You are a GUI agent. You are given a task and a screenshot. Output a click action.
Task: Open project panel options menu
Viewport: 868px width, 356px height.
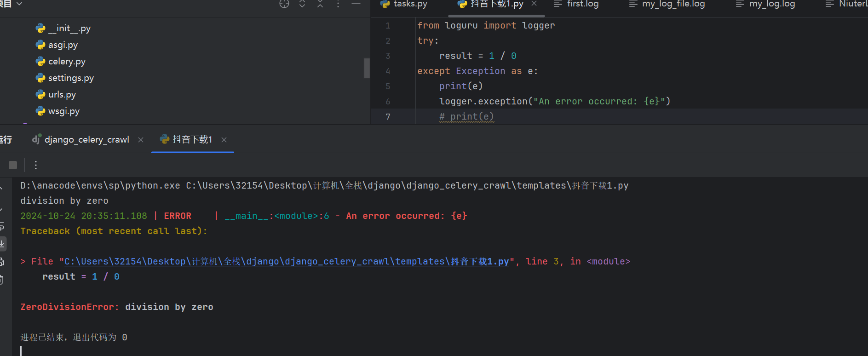tap(338, 4)
